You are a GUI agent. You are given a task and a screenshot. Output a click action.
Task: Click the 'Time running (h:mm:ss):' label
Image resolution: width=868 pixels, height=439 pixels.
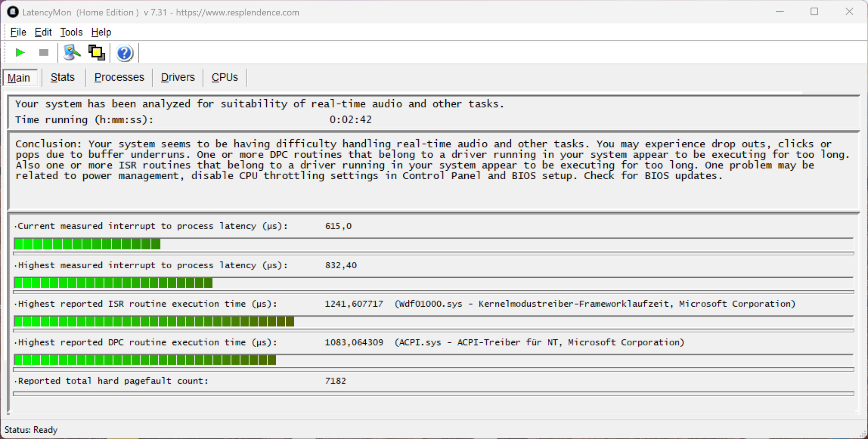tap(84, 120)
